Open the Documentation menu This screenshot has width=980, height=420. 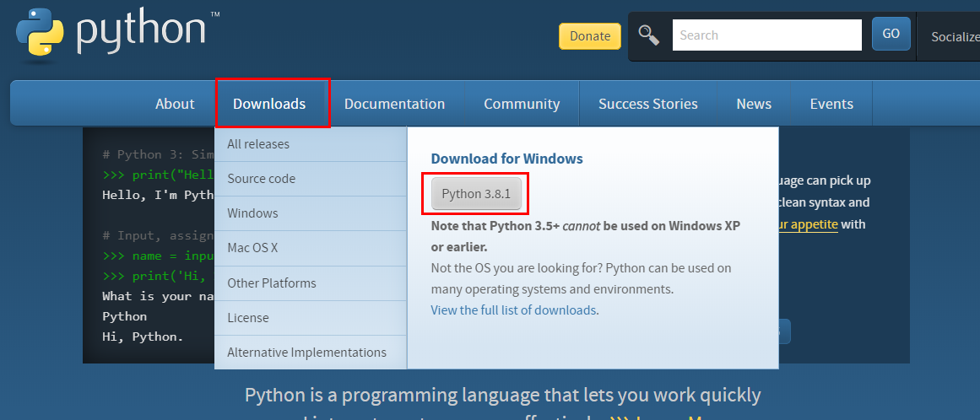tap(394, 104)
